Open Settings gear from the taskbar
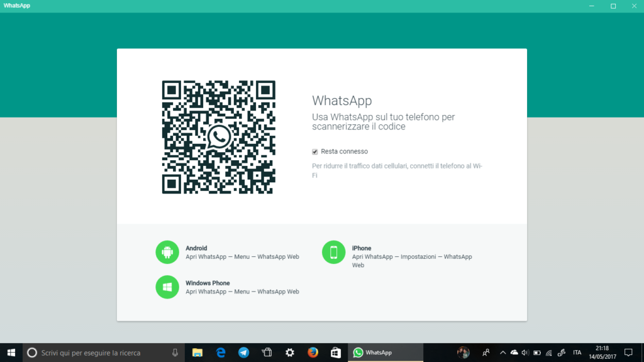 tap(290, 353)
